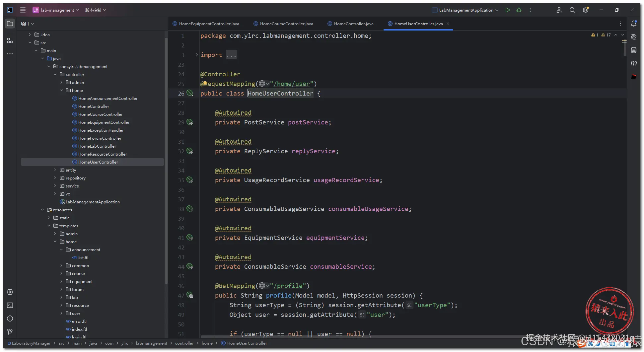
Task: Start debugging with the bug icon
Action: click(519, 10)
